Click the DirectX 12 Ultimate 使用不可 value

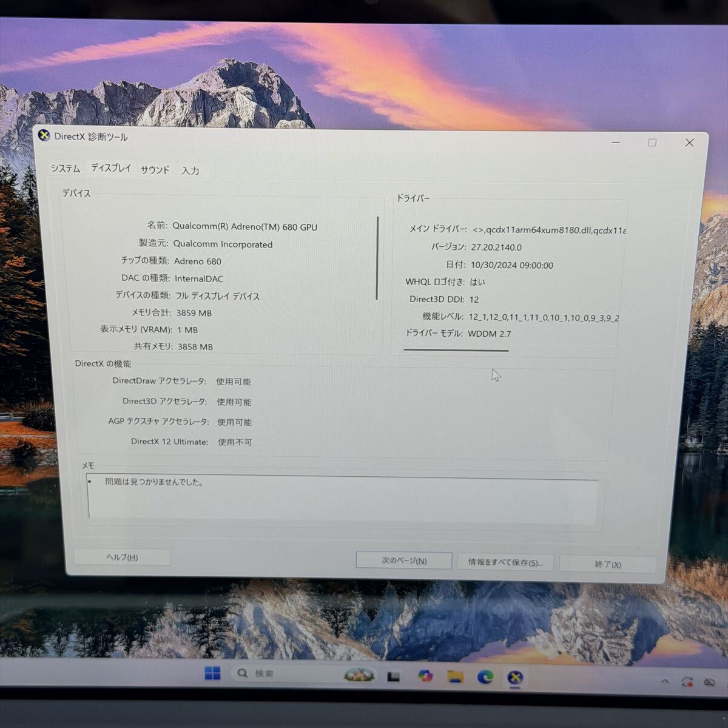click(x=235, y=442)
